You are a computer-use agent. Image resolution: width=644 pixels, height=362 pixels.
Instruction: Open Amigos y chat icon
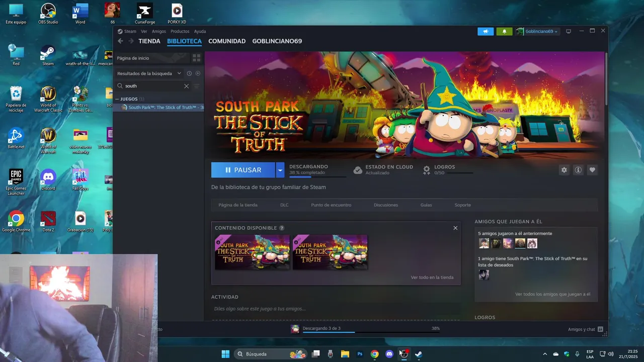[600, 329]
